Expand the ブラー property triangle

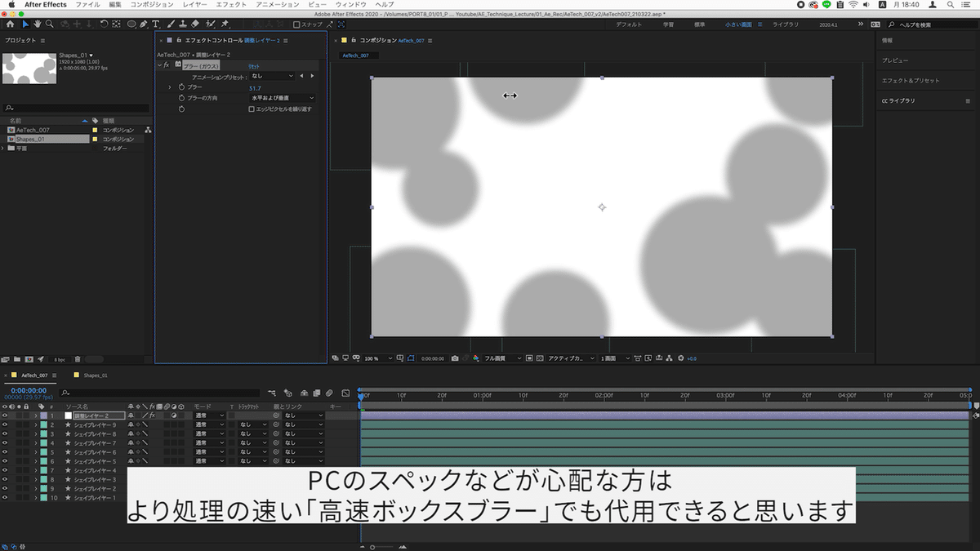170,87
